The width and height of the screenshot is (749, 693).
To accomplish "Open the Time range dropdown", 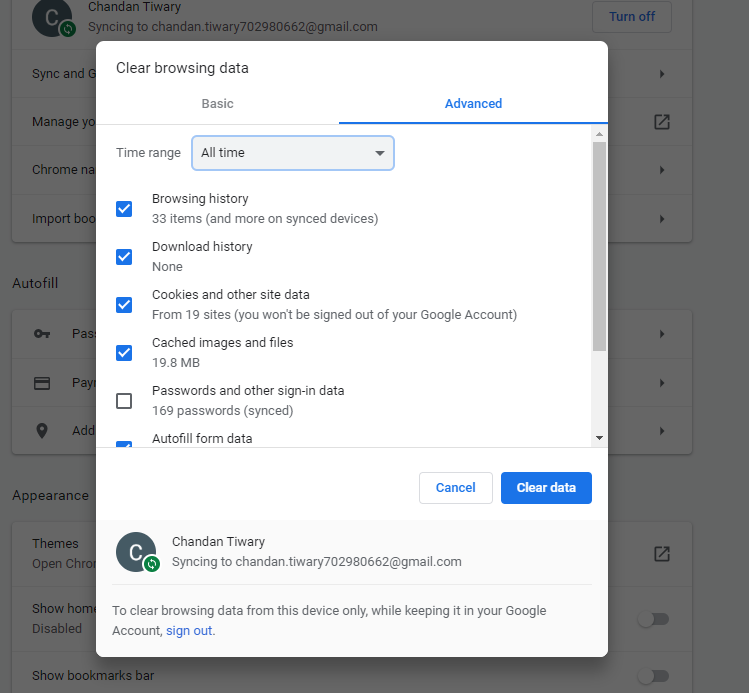I will coord(293,153).
